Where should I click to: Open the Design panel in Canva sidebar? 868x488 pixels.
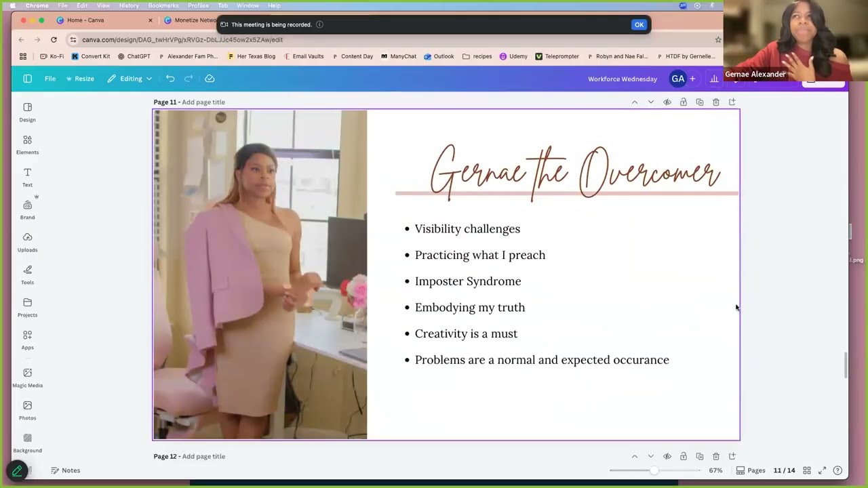click(x=27, y=113)
